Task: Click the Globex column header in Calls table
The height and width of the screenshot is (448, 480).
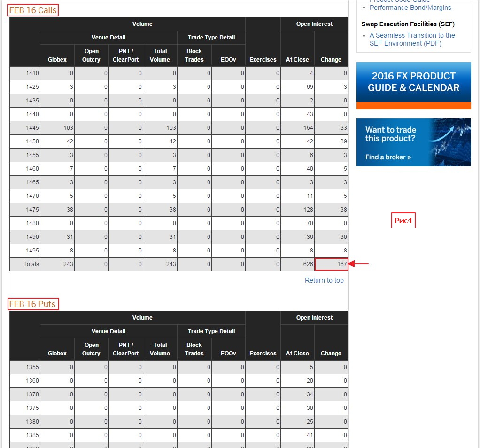Action: [x=57, y=59]
